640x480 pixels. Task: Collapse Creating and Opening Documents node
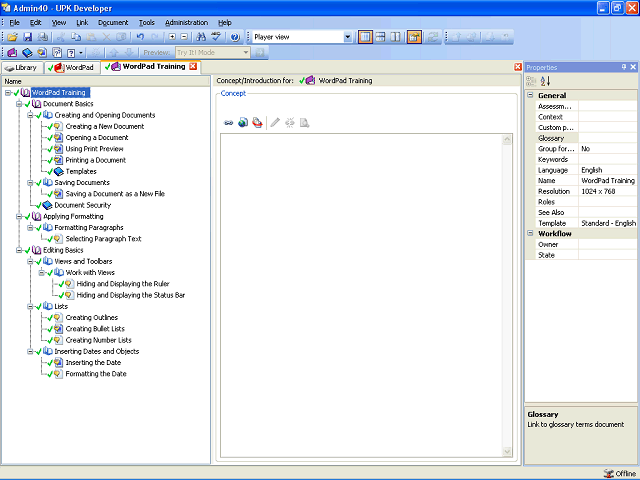(x=30, y=115)
